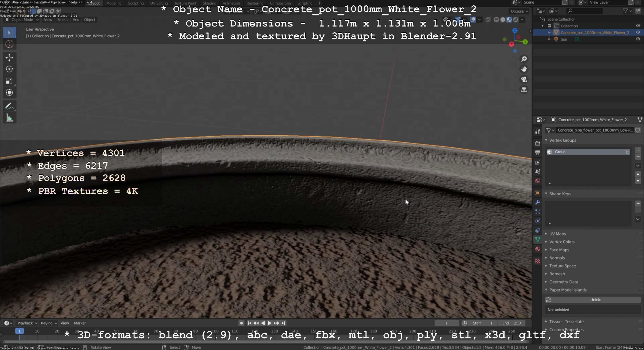The height and width of the screenshot is (350, 644).
Task: Open the Material properties tab
Action: 538,249
